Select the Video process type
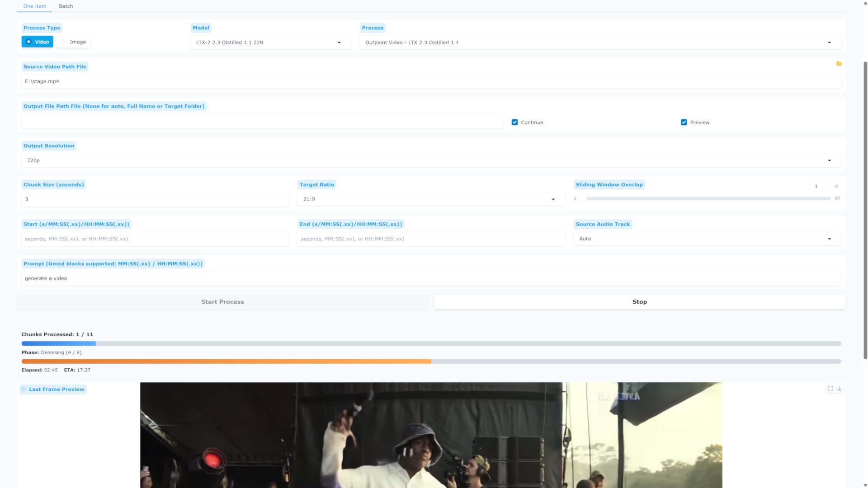 [38, 42]
